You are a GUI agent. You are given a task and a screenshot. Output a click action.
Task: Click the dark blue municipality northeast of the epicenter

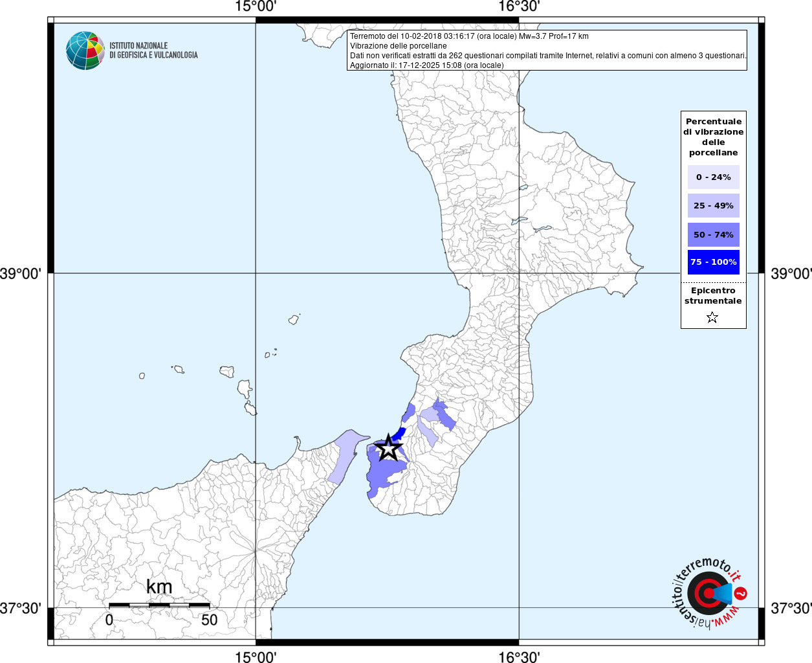pyautogui.click(x=399, y=433)
